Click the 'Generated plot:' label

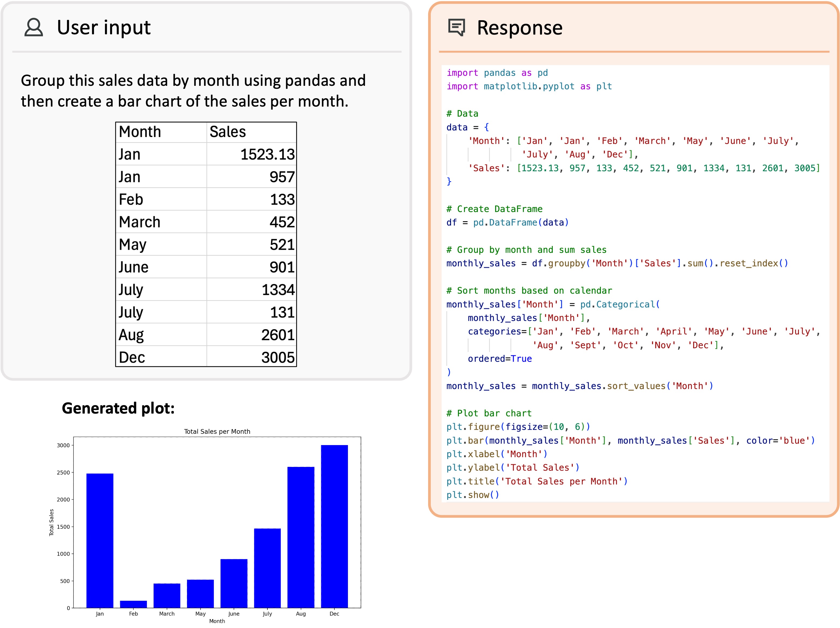pyautogui.click(x=118, y=408)
